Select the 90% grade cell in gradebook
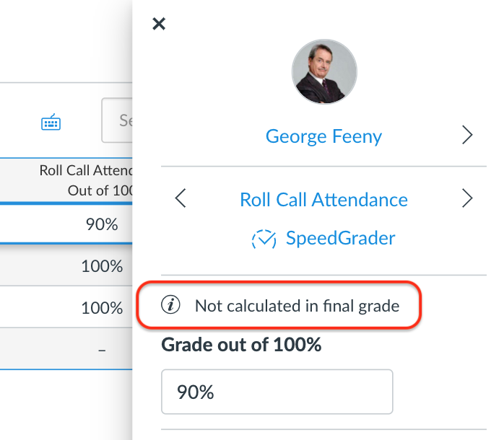Screen dimensions: 504x440 pos(101,224)
